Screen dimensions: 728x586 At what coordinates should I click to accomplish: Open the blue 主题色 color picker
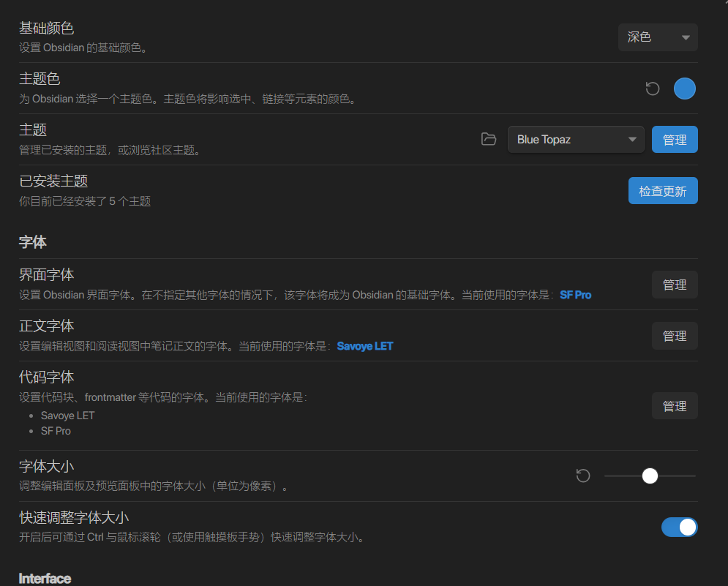(684, 89)
